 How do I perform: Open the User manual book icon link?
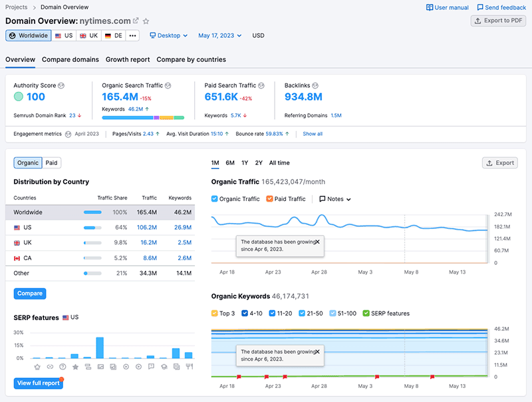pos(447,7)
